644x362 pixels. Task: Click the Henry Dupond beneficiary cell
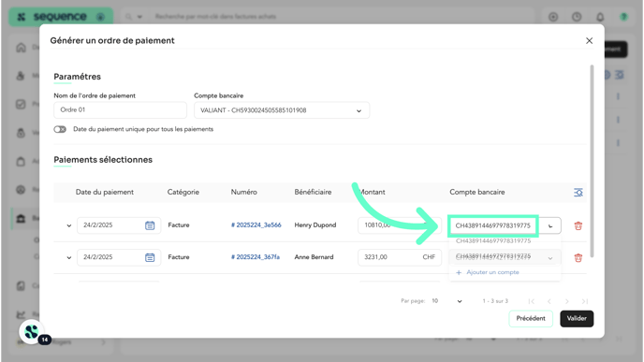point(315,224)
